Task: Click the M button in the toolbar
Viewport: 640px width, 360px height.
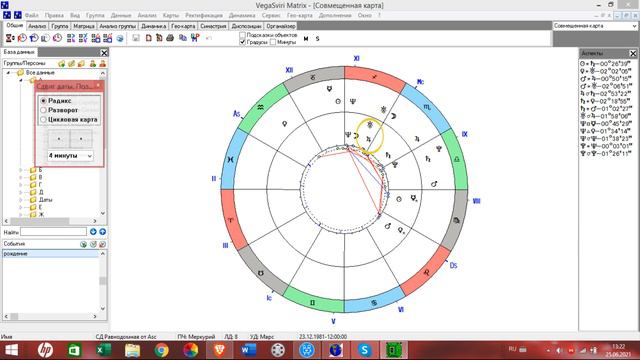Action: click(x=306, y=38)
